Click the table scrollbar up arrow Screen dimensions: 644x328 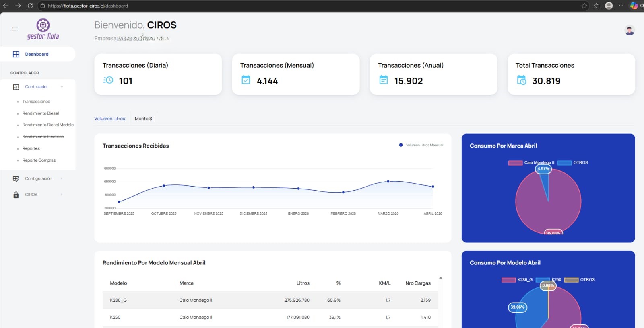coord(441,278)
